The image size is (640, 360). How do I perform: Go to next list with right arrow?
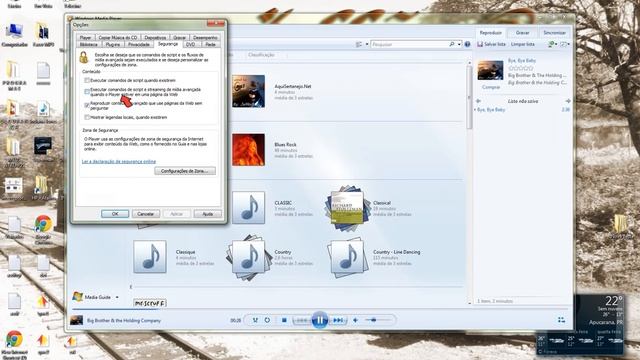(568, 101)
